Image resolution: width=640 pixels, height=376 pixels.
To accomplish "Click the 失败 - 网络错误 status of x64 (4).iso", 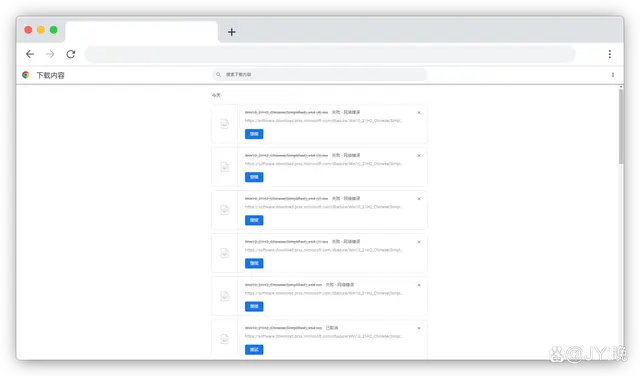I will [346, 112].
